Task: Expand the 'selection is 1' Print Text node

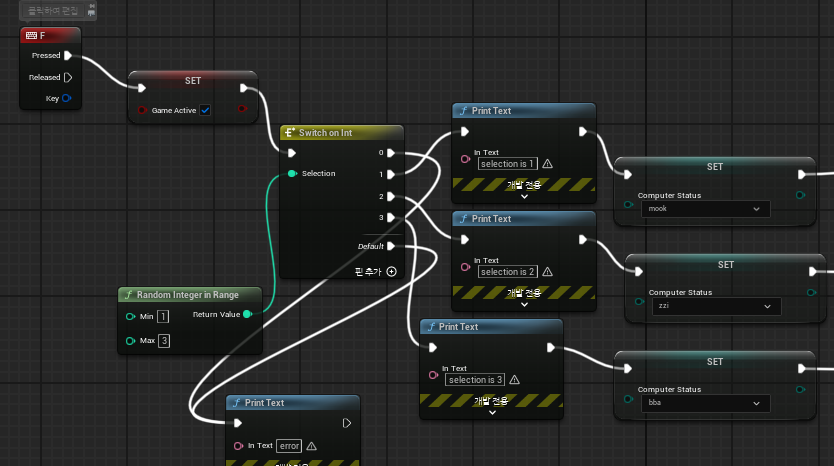Action: (524, 197)
